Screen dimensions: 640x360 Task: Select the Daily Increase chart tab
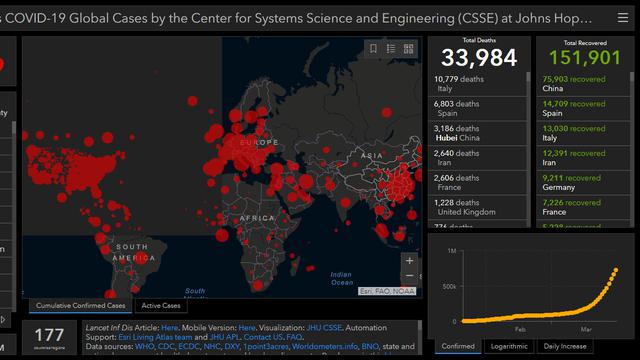565,346
